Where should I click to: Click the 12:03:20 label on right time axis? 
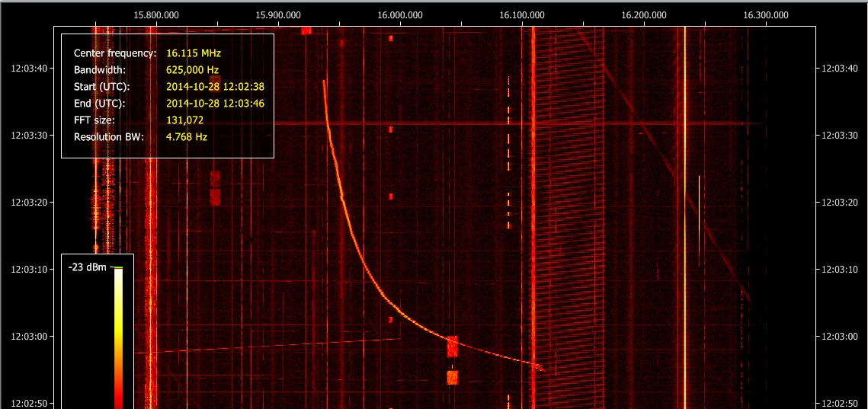[x=839, y=203]
